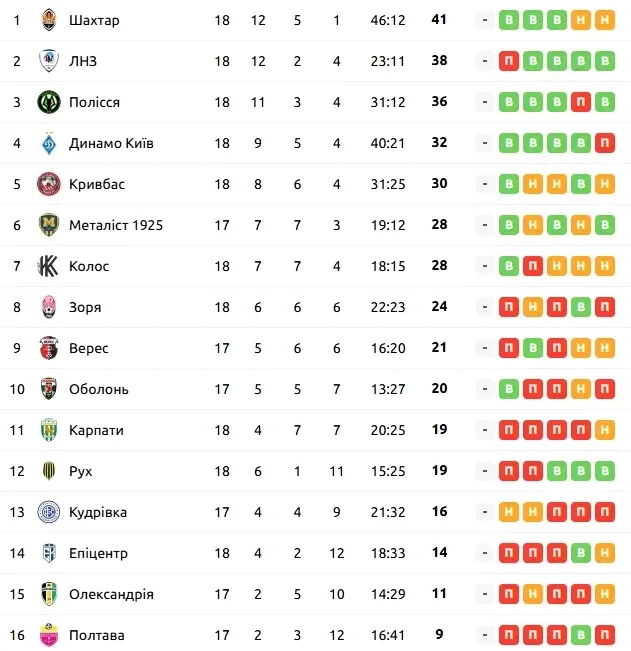Click the dash position-change box in Зоря's row
631x651 pixels.
[484, 307]
